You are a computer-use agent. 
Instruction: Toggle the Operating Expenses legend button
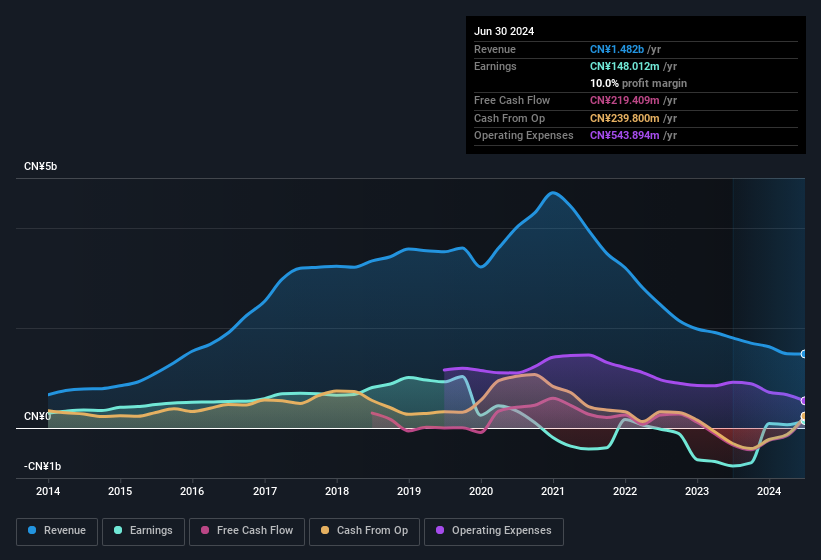[x=494, y=531]
